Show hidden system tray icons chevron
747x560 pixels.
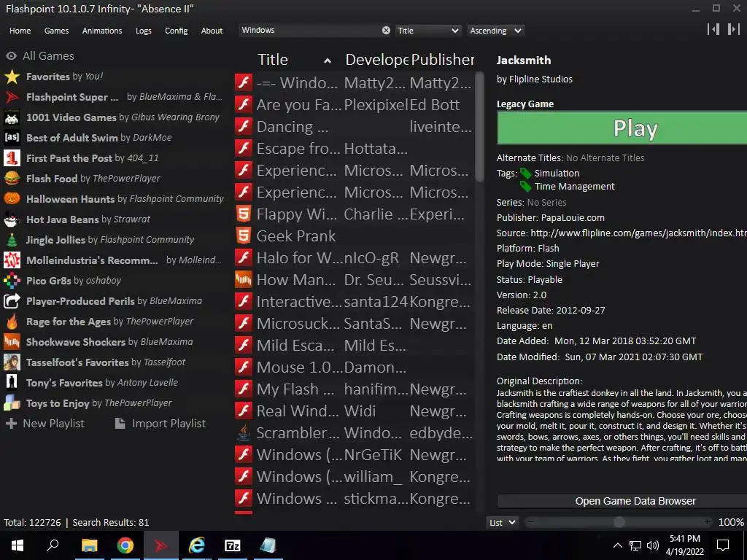pos(617,545)
